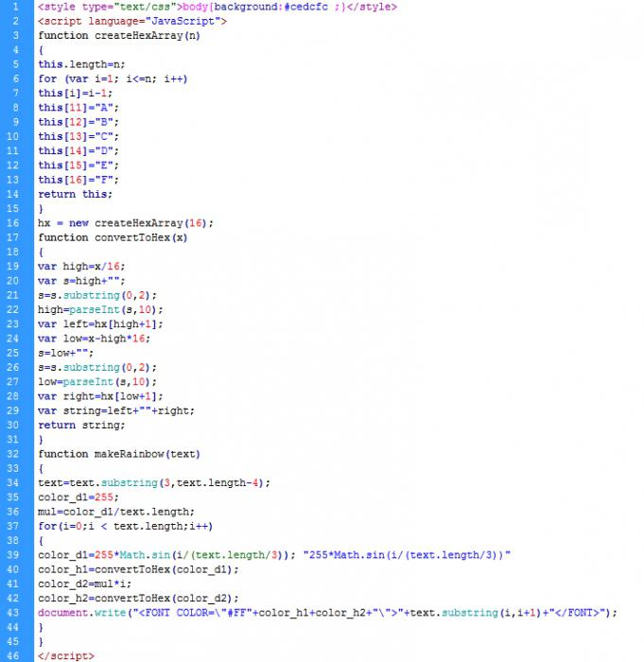The height and width of the screenshot is (662, 644).
Task: Click 'this[i]=i-1;' on line 7
Action: tap(75, 94)
